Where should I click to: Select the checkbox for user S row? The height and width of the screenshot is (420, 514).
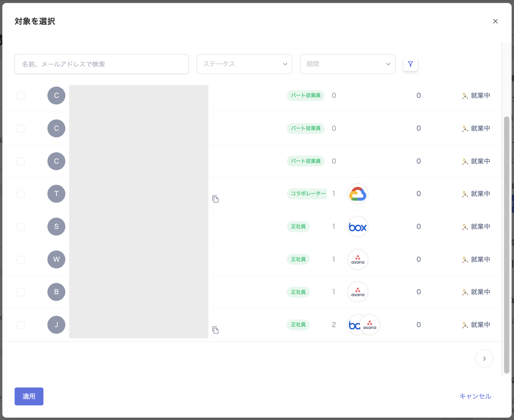click(21, 227)
